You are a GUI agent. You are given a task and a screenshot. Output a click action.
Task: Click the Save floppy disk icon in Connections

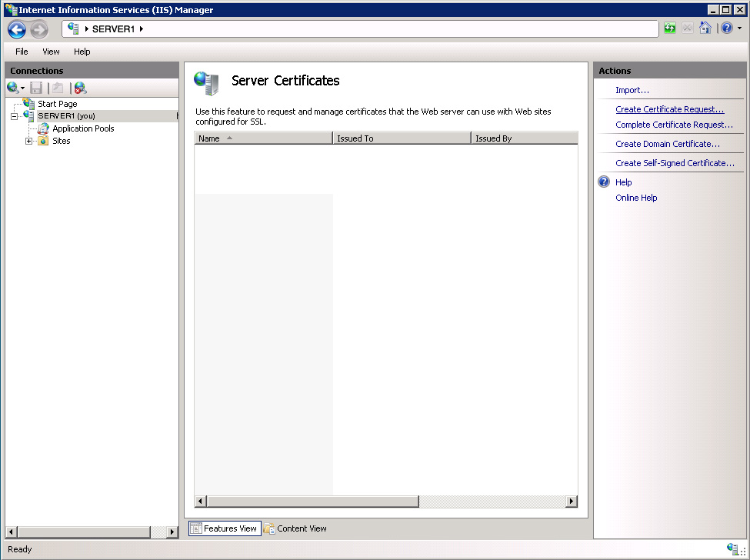pos(36,88)
